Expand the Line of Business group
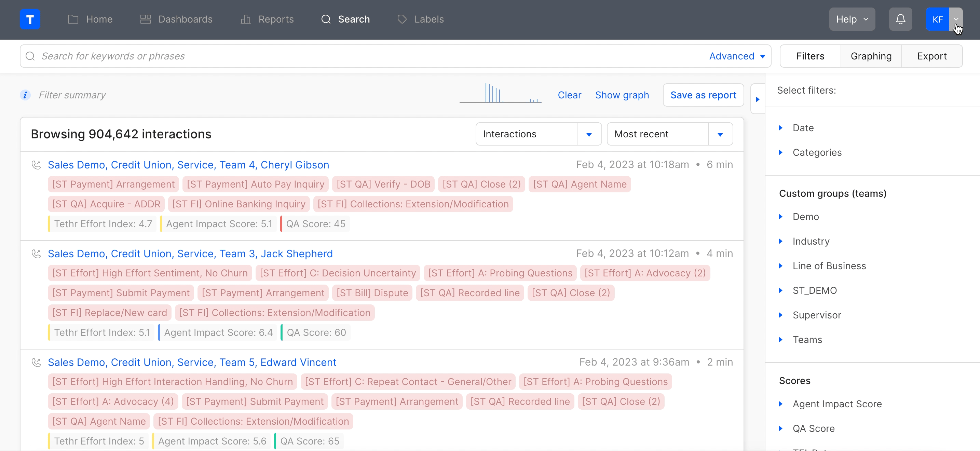980x451 pixels. pyautogui.click(x=829, y=266)
